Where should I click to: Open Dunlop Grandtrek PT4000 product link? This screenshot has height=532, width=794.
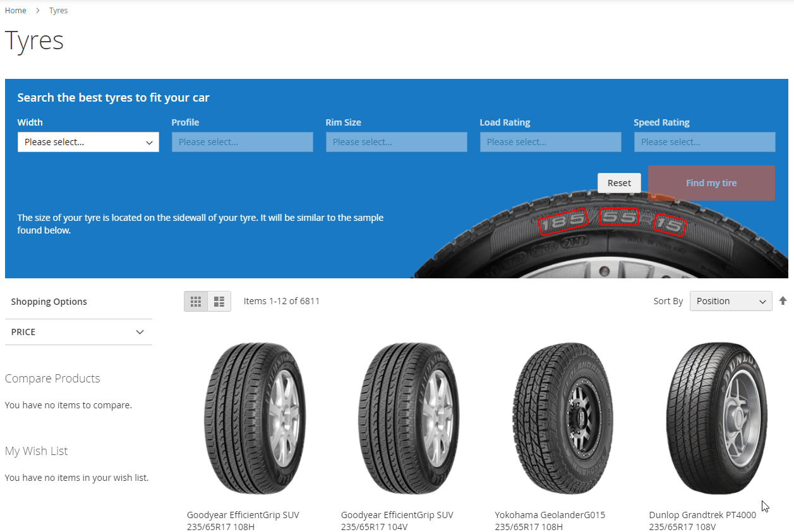702,521
